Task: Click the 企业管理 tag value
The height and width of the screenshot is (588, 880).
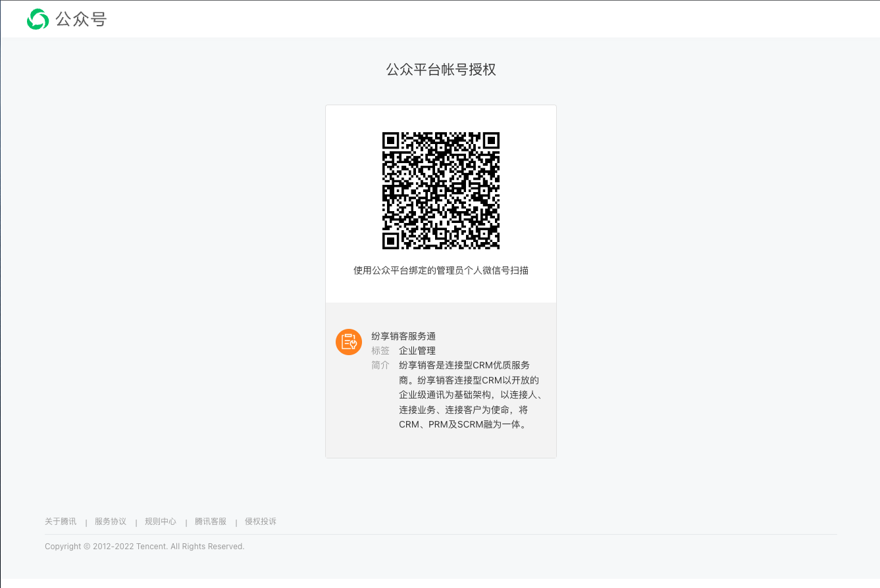Action: tap(417, 351)
